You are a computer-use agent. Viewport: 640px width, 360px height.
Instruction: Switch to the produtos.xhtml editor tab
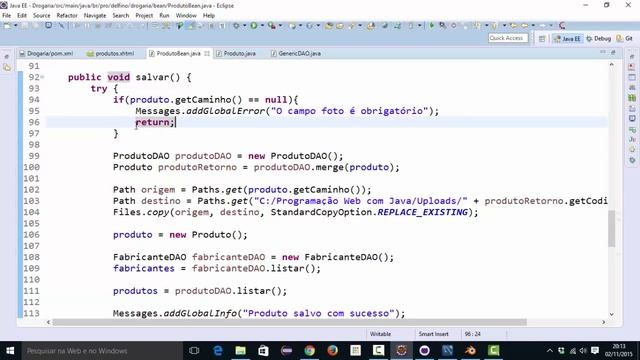(111, 53)
